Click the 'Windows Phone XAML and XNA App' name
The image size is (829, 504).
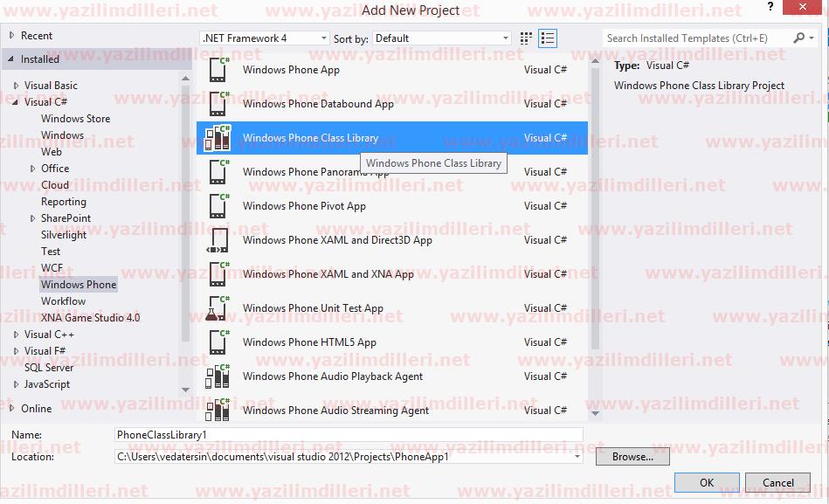[328, 274]
